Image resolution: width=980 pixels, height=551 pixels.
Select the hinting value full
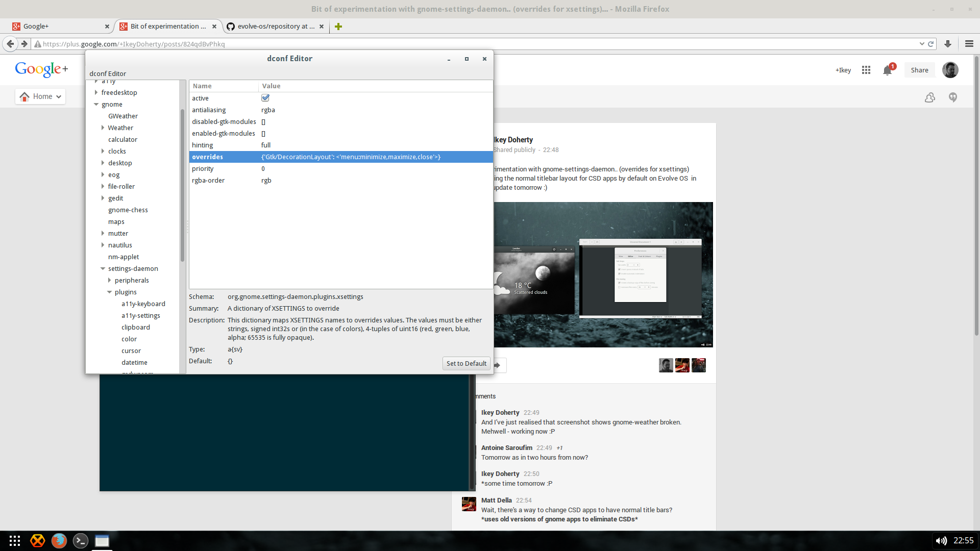[x=265, y=145]
